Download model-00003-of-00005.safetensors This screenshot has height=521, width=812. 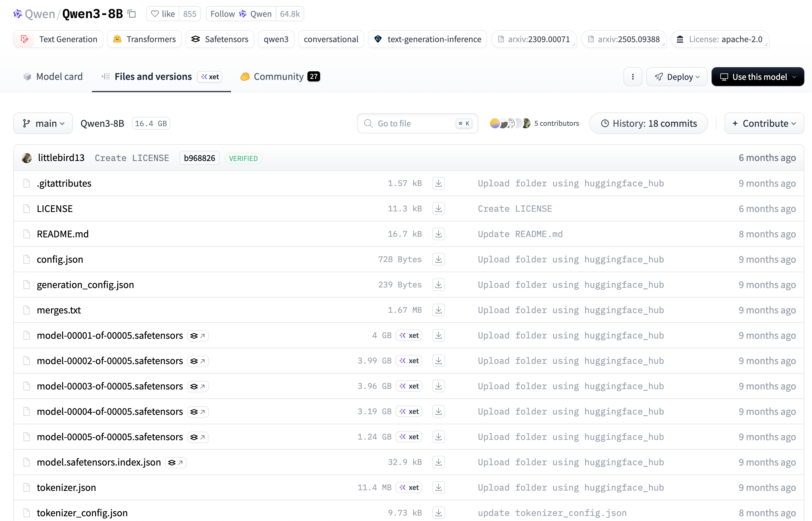pos(438,386)
